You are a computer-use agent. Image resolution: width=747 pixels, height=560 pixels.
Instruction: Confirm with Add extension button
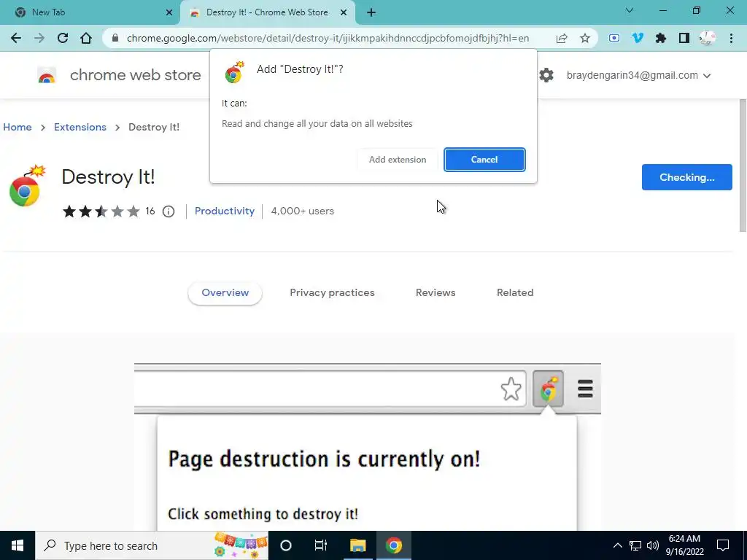pyautogui.click(x=398, y=160)
